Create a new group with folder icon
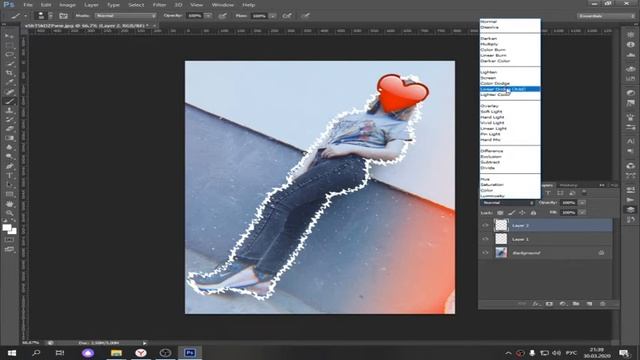Screen dimensions: 640x360 click(x=576, y=304)
